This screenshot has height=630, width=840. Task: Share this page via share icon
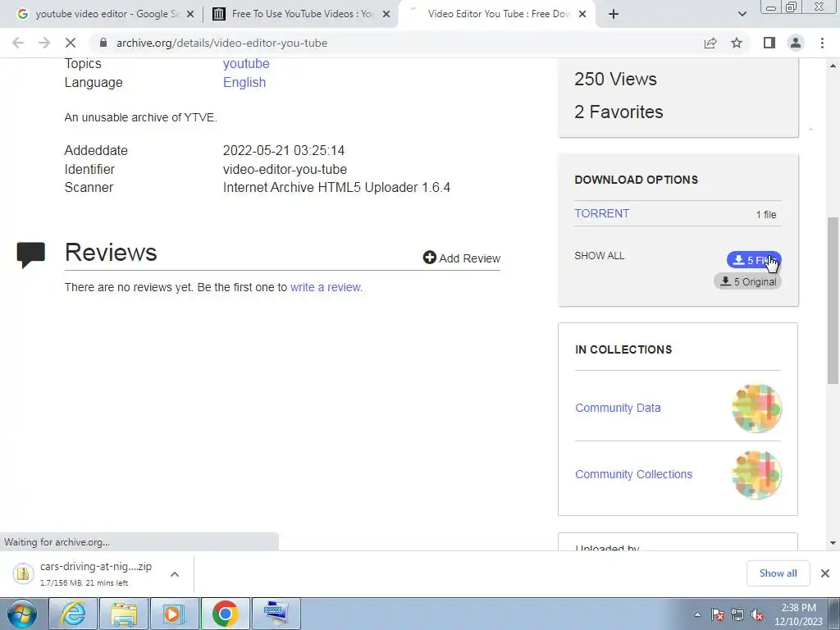point(710,43)
